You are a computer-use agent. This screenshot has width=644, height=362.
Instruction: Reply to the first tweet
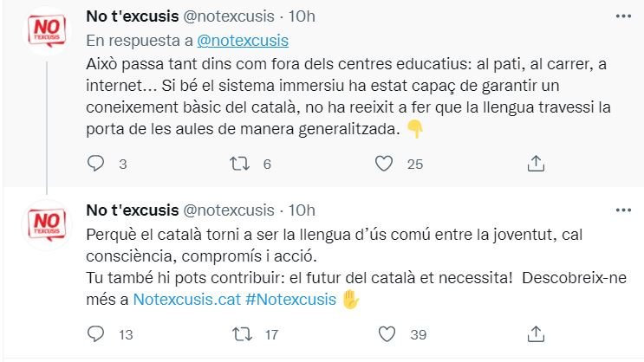[96, 163]
